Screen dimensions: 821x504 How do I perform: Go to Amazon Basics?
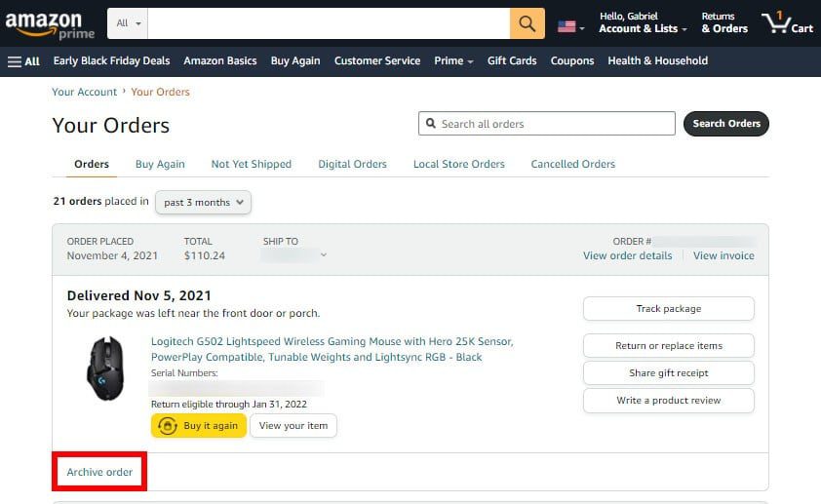pyautogui.click(x=220, y=61)
